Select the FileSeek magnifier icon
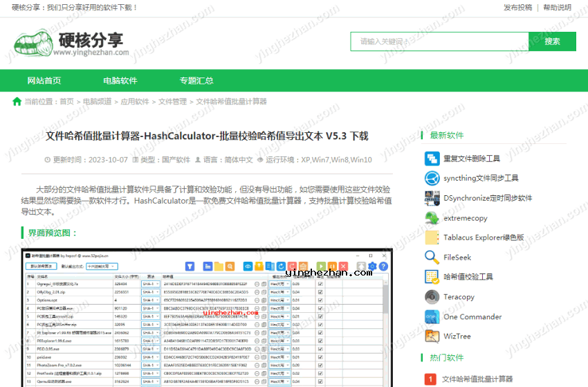588x387 pixels. click(x=432, y=258)
